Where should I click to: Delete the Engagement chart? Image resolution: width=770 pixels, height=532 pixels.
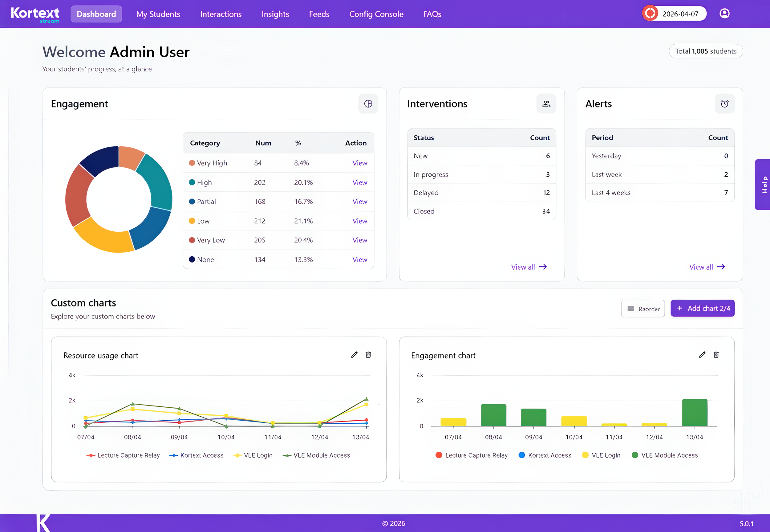[716, 355]
